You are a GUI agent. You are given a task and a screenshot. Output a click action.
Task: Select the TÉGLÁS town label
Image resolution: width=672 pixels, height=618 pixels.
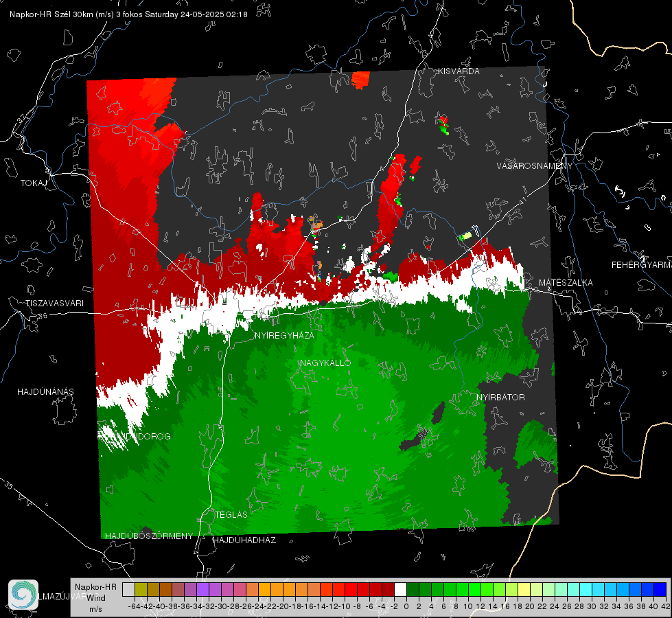(231, 514)
